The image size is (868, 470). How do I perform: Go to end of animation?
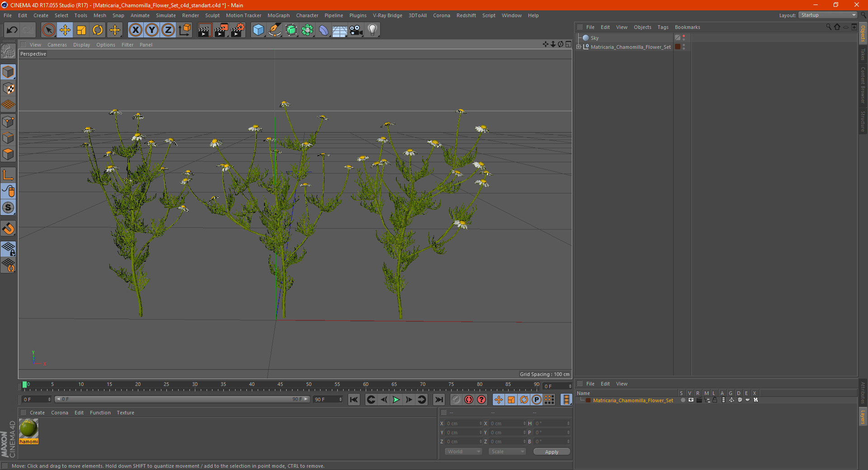point(439,399)
